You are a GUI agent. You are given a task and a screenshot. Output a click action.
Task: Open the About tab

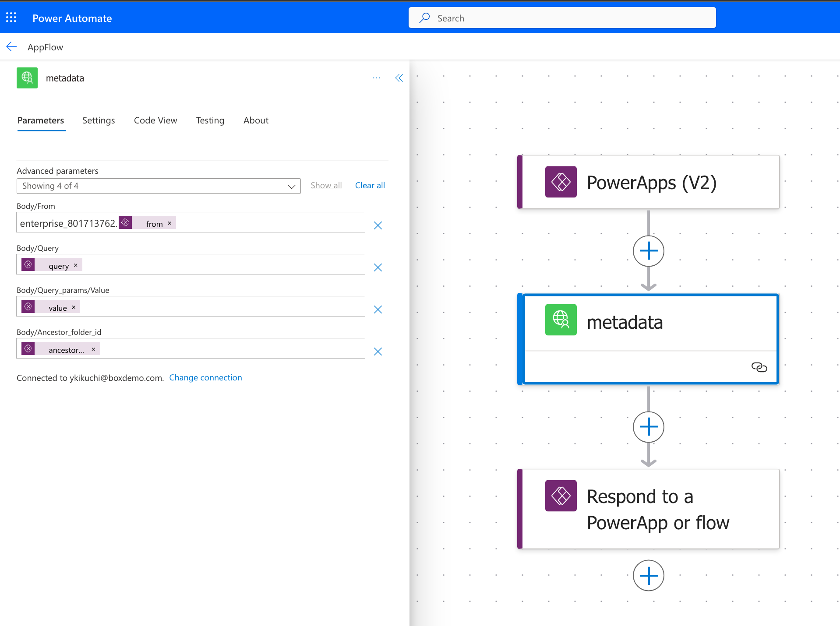click(x=256, y=120)
